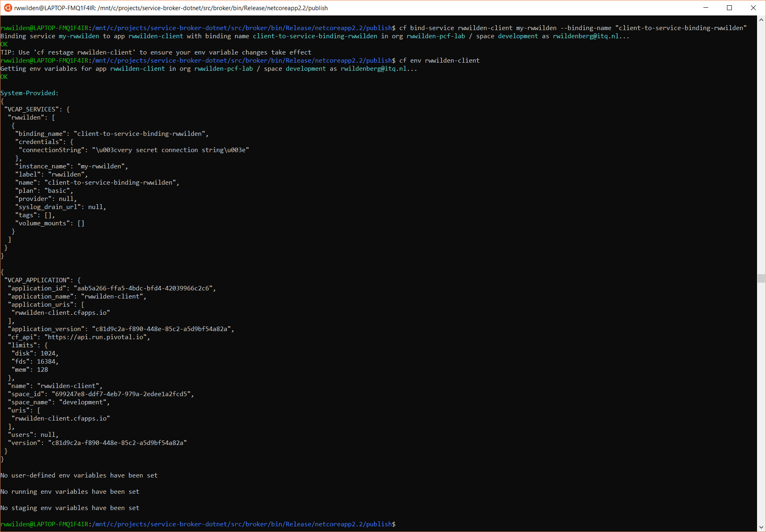Click the 'TIP: Use cf restage' line
Image resolution: width=766 pixels, height=532 pixels.
[156, 52]
